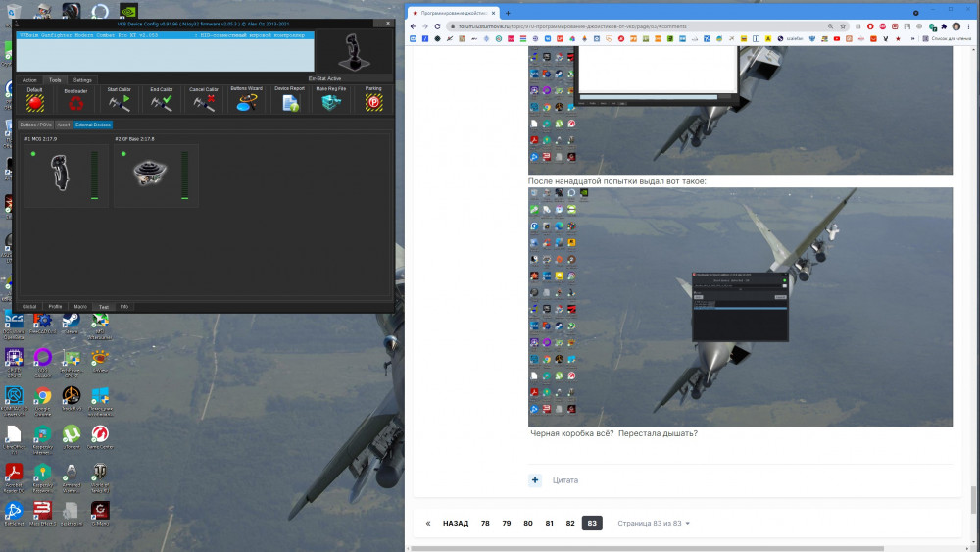The image size is (980, 552).
Task: Click the level bar of #2 GF Base device
Action: tap(184, 176)
